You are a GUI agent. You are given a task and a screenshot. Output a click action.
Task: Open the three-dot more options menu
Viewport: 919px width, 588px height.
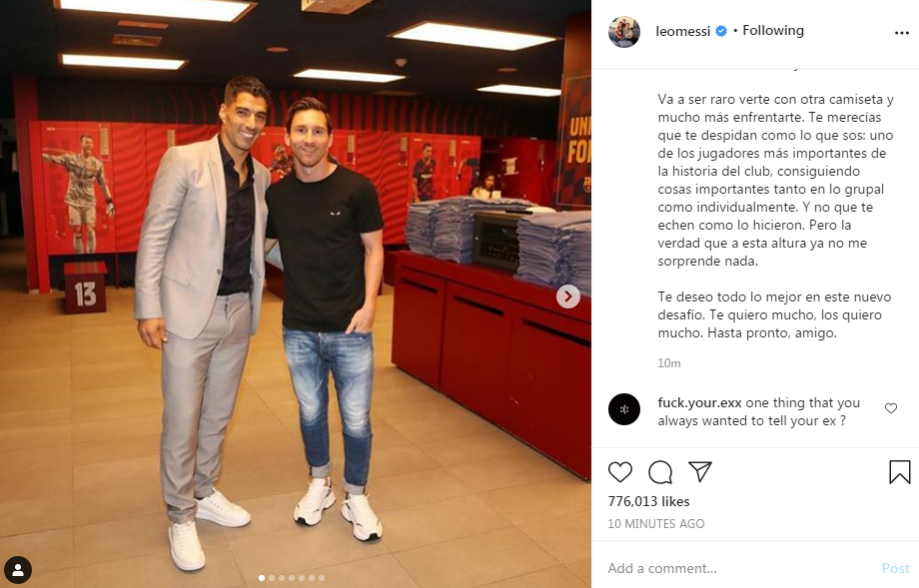pyautogui.click(x=901, y=33)
